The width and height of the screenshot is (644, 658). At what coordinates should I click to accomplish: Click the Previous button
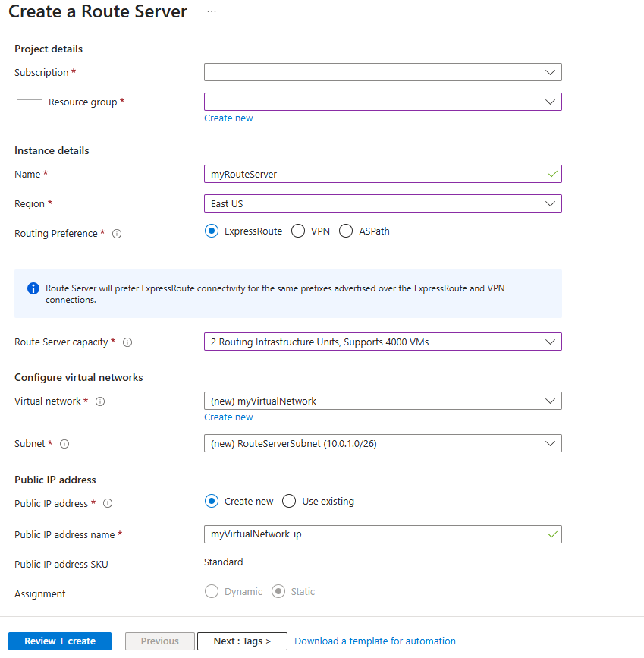160,641
